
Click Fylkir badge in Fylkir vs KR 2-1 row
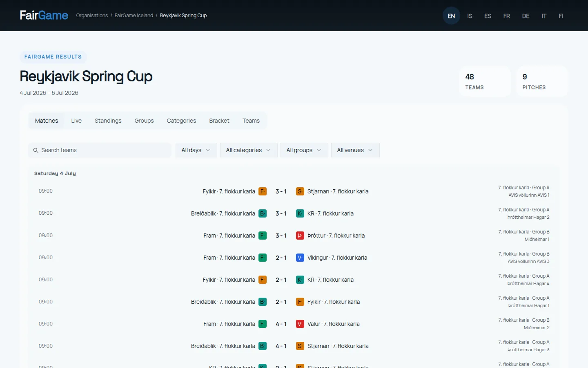[263, 280]
